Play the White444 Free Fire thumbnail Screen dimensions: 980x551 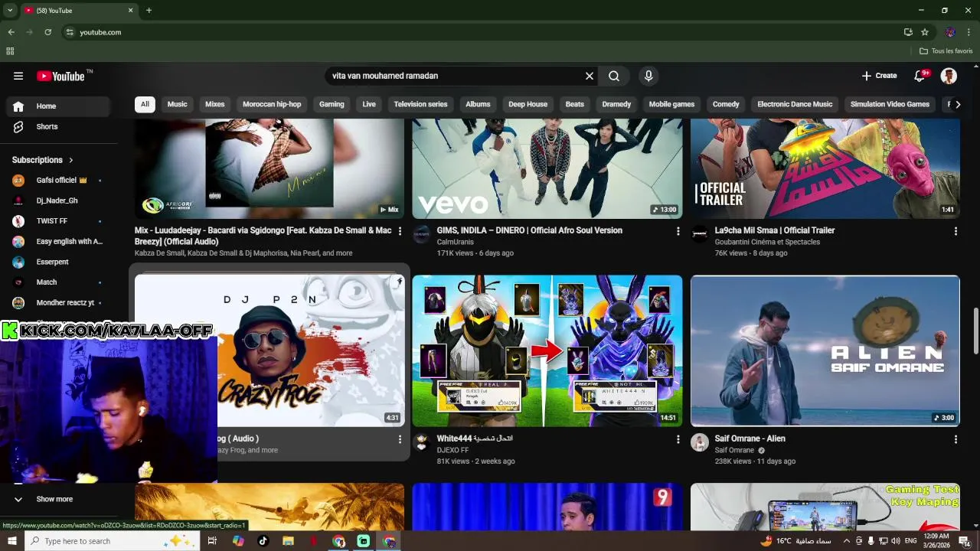[x=547, y=350]
